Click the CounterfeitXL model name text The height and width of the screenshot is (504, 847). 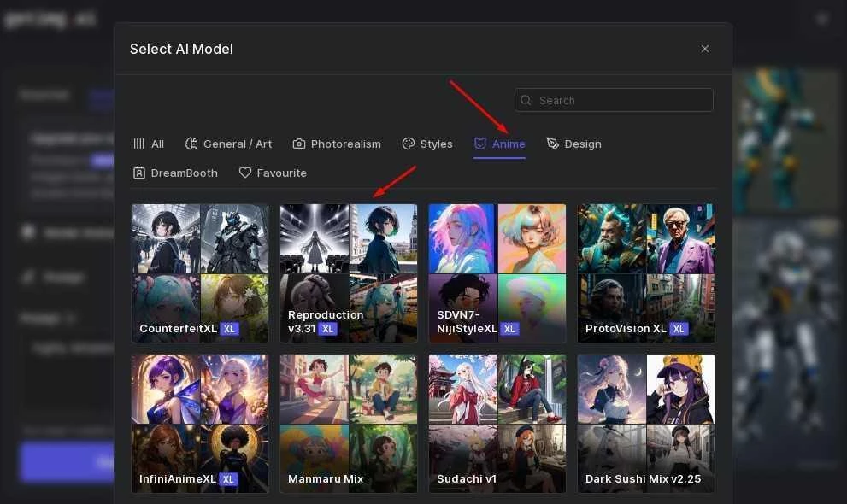(x=179, y=329)
